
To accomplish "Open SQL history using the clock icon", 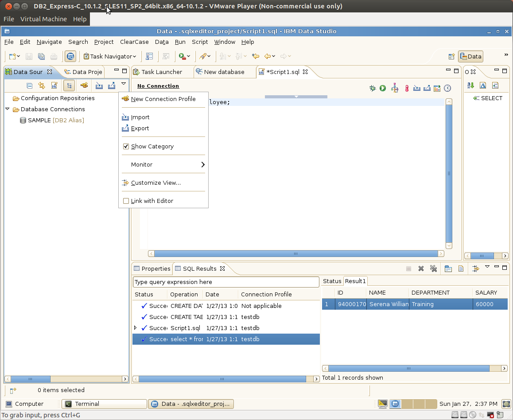I will 447,88.
